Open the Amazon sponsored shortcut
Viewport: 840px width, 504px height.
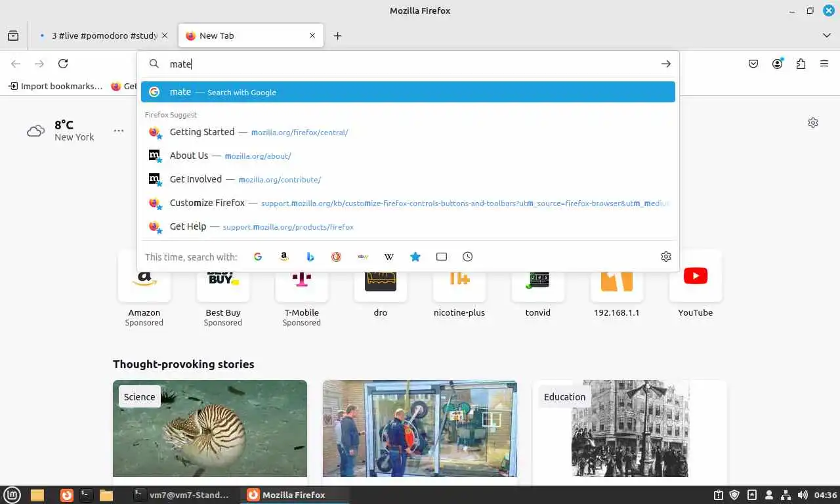(x=144, y=289)
